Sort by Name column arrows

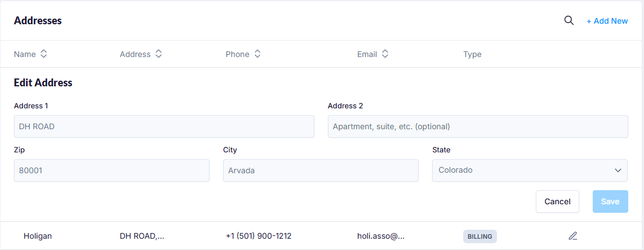(43, 54)
